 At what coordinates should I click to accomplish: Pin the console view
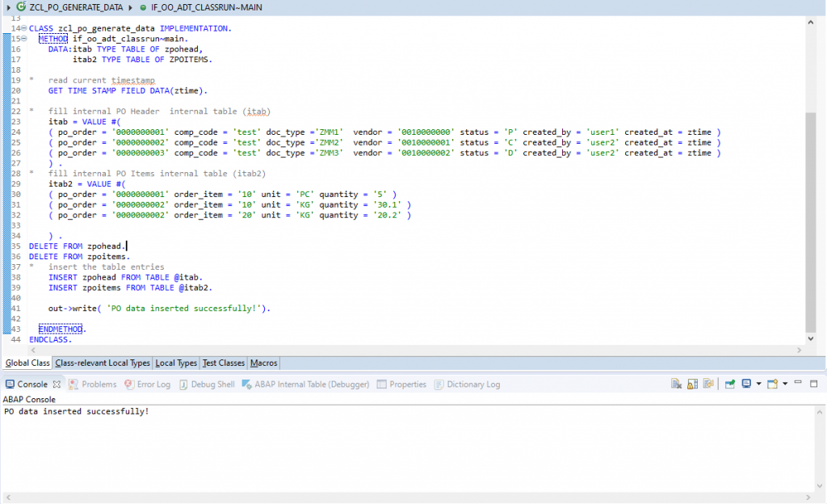coord(730,384)
